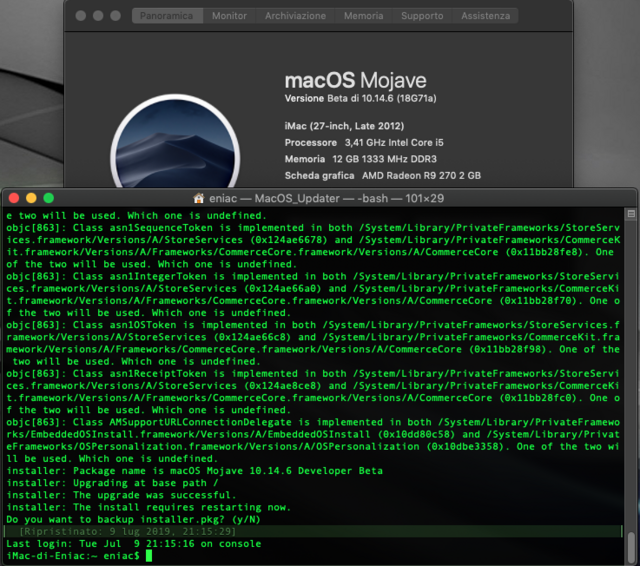640x566 pixels.
Task: Click '12 GB 1333 MHz DDR3' memory value
Action: 384,159
